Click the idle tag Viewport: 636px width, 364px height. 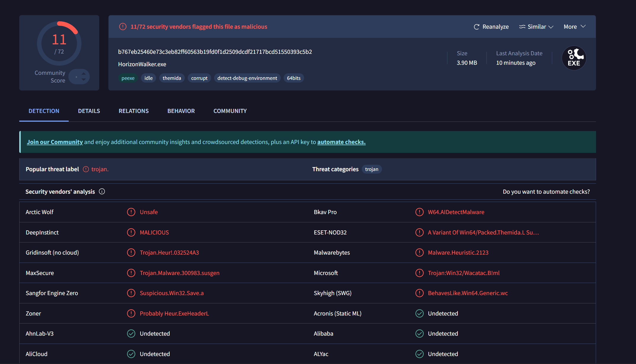pyautogui.click(x=149, y=78)
